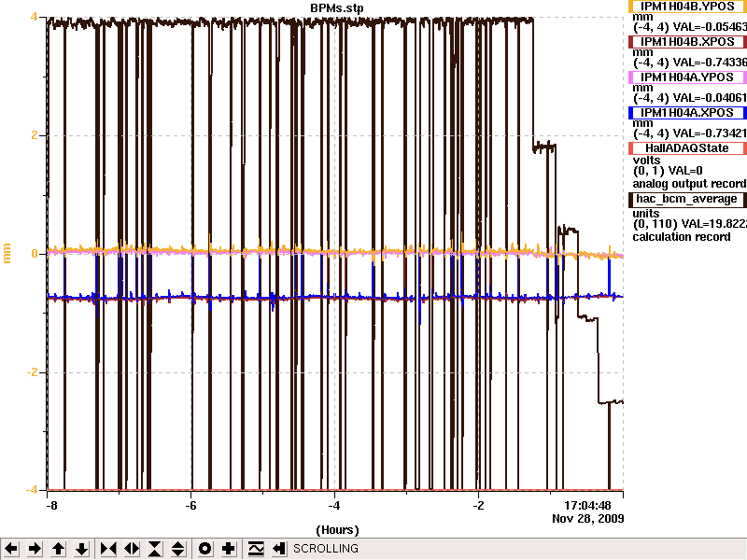This screenshot has height=560, width=747.
Task: Click the Nov 28, 2009 date label
Action: pyautogui.click(x=588, y=519)
